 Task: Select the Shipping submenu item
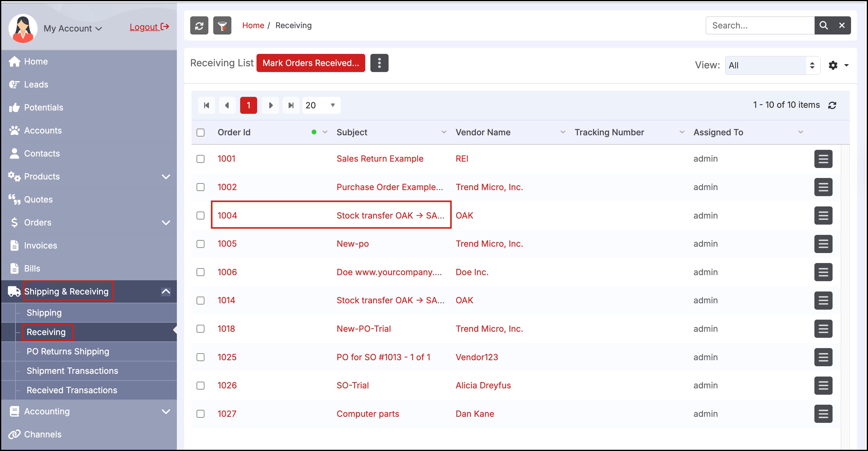tap(44, 313)
